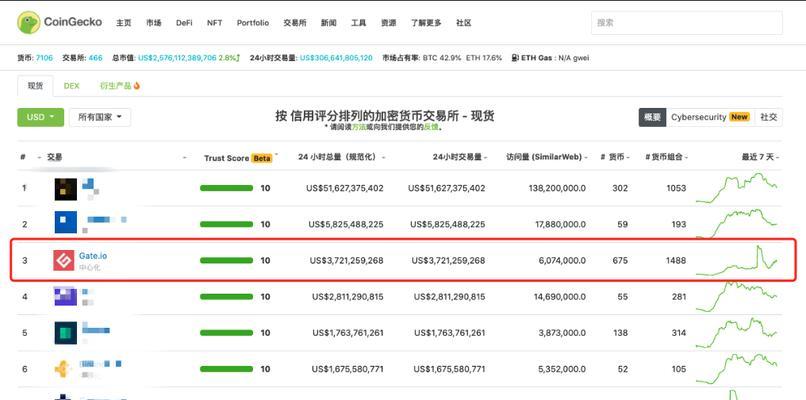Click the fire icon beside 衍生产品
This screenshot has height=400, width=806.
(x=137, y=86)
